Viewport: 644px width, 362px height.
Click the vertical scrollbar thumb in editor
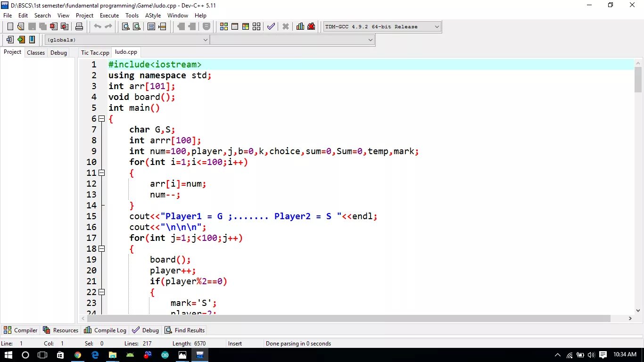[x=638, y=80]
